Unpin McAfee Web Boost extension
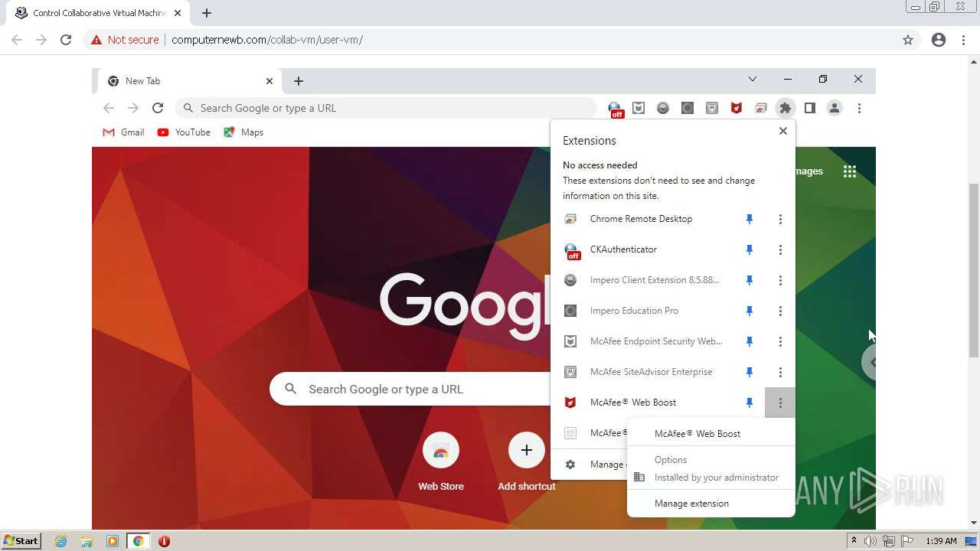 750,403
